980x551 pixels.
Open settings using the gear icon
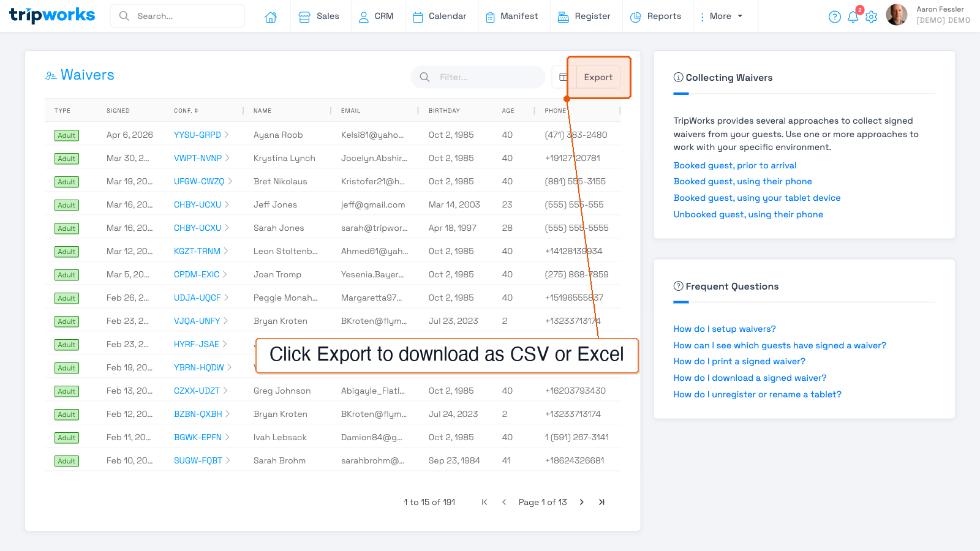coord(871,17)
